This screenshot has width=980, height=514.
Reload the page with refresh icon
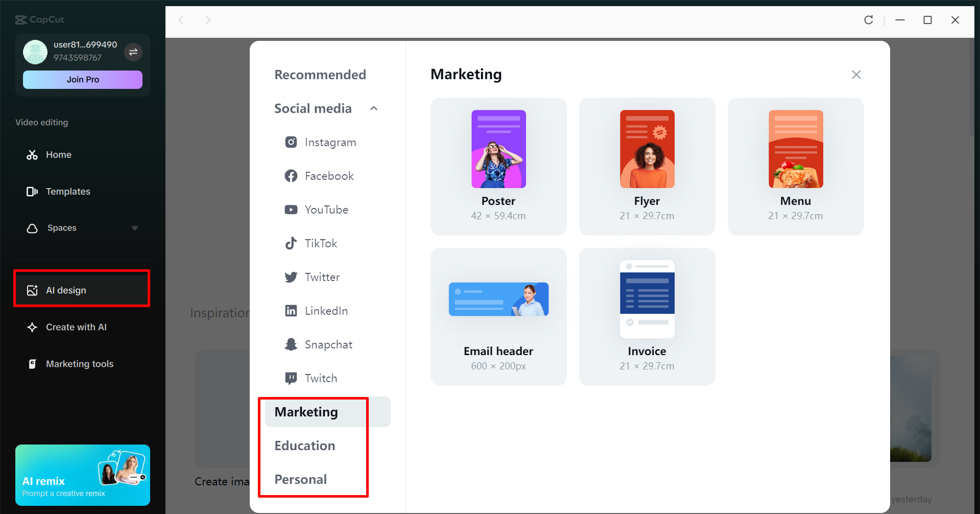[x=869, y=20]
